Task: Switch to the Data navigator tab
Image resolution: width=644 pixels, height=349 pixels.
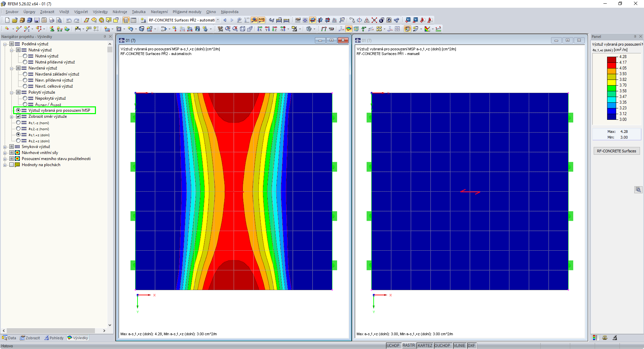Action: coord(9,338)
